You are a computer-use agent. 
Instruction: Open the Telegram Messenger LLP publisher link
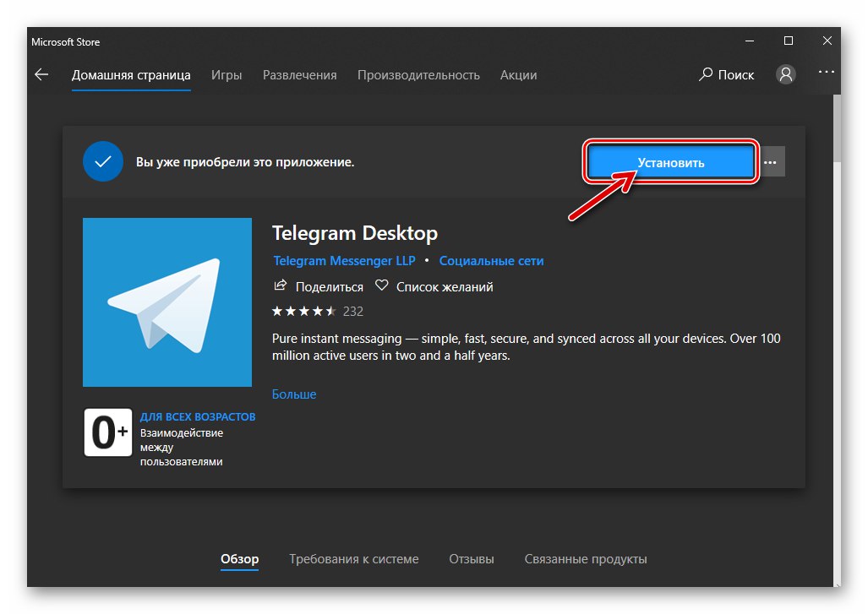pyautogui.click(x=344, y=260)
